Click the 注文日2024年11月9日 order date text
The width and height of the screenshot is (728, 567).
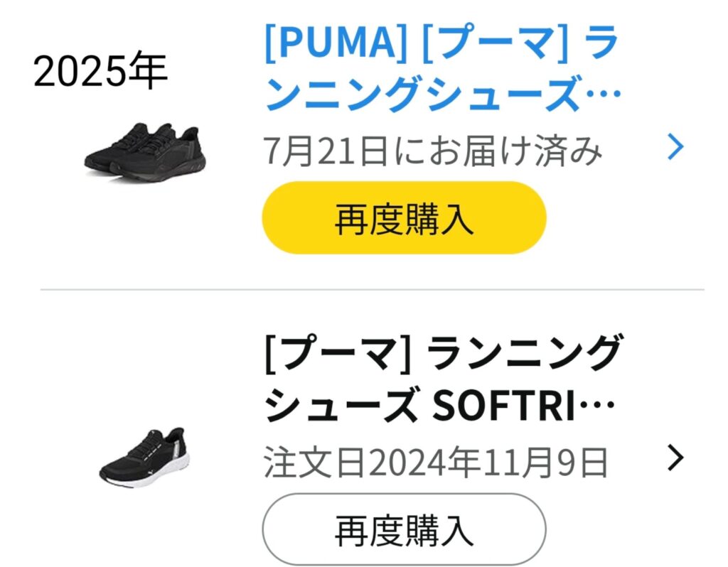[x=436, y=463]
